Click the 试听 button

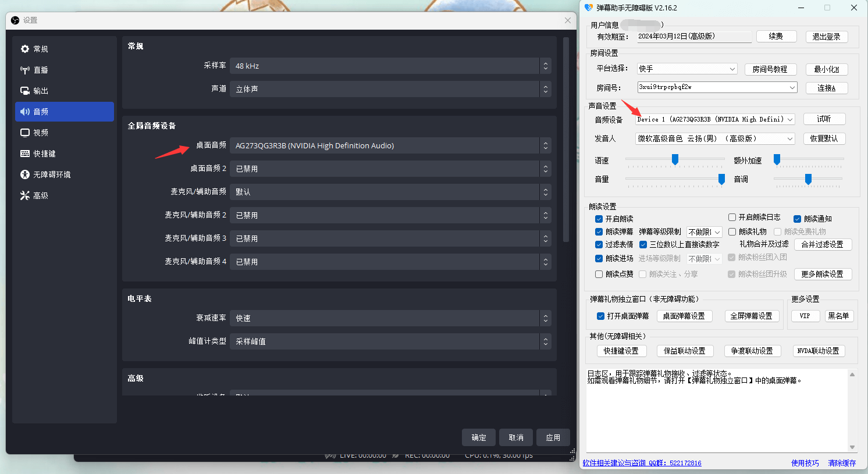tap(824, 119)
